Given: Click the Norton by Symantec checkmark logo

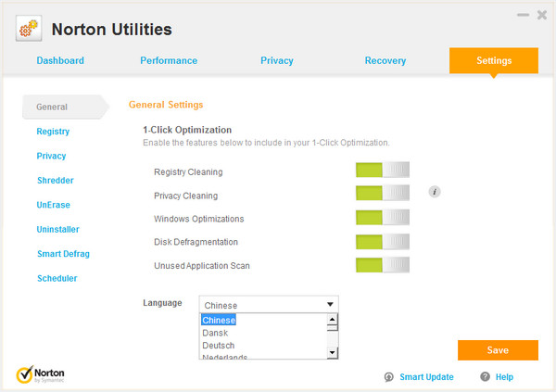Looking at the screenshot, I should [26, 374].
